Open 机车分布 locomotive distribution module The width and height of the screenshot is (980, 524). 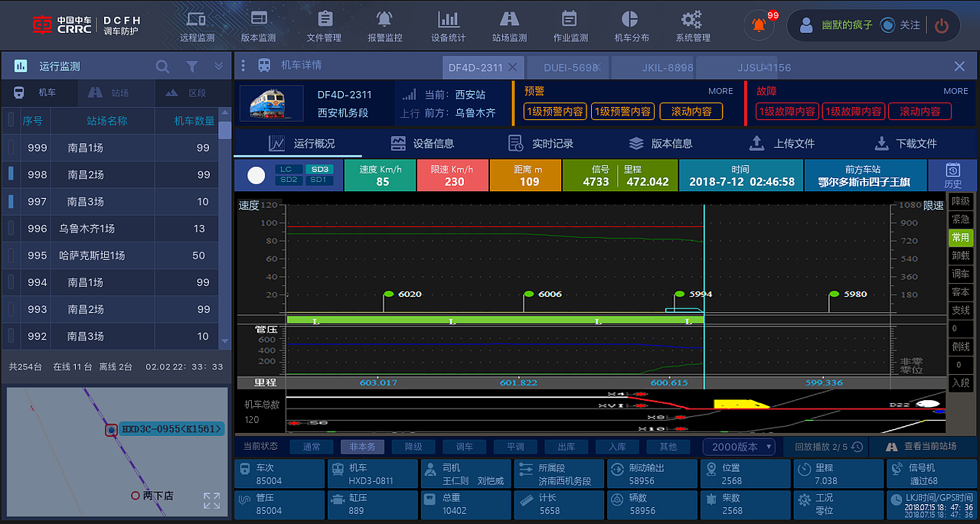click(631, 25)
